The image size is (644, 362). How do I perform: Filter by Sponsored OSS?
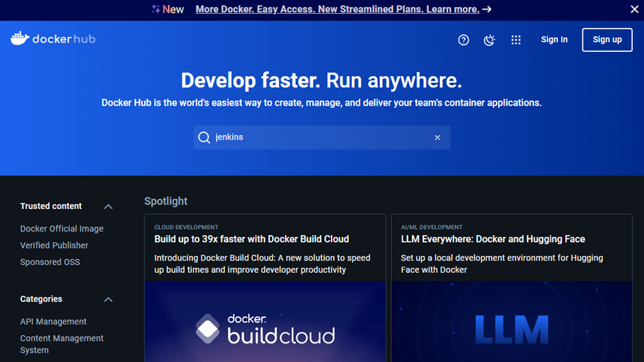pyautogui.click(x=50, y=262)
